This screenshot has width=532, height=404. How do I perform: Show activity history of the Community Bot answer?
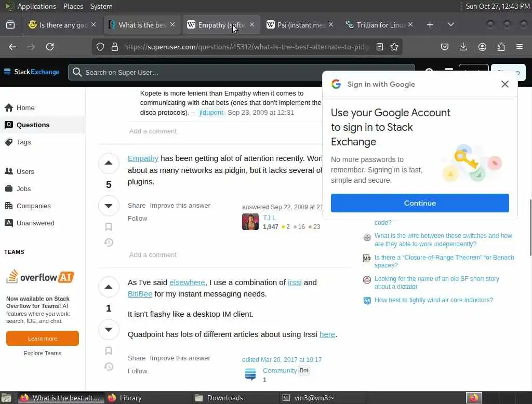109,366
